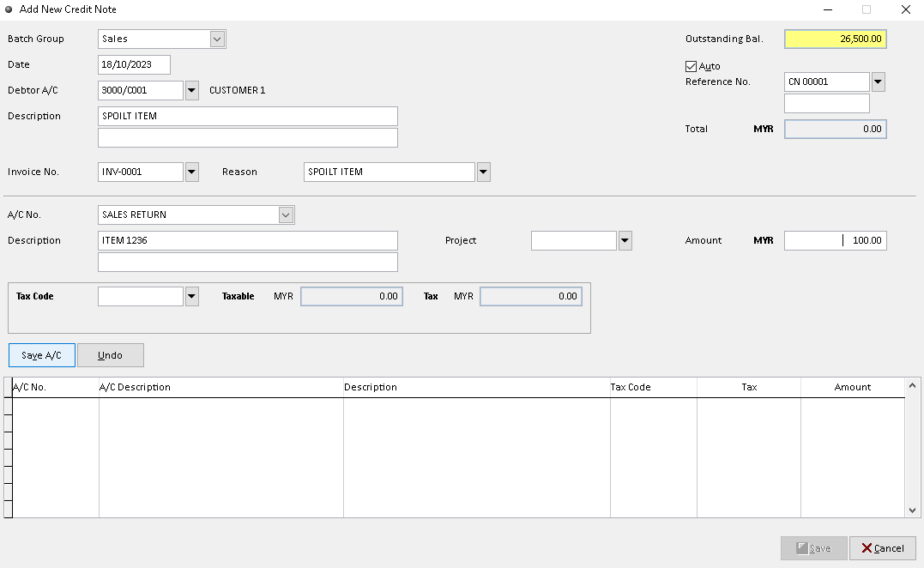Image resolution: width=924 pixels, height=568 pixels.
Task: Open the Reference No. dropdown arrow
Action: 877,82
